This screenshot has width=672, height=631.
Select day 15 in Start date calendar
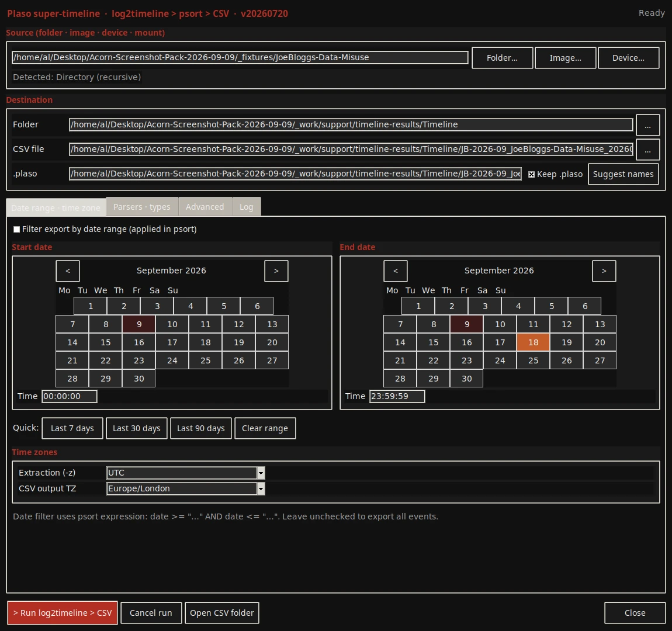105,342
